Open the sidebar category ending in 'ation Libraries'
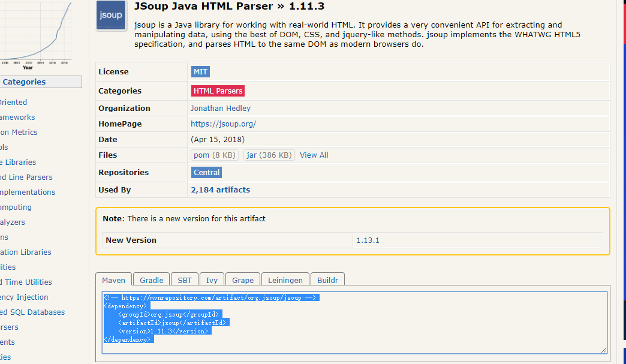The height and width of the screenshot is (364, 626). click(x=26, y=252)
